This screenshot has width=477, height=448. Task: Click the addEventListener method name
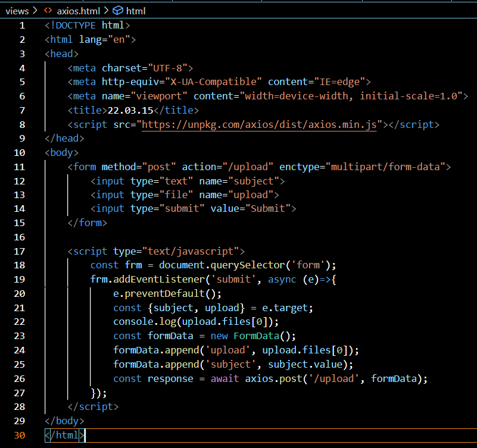(x=159, y=279)
